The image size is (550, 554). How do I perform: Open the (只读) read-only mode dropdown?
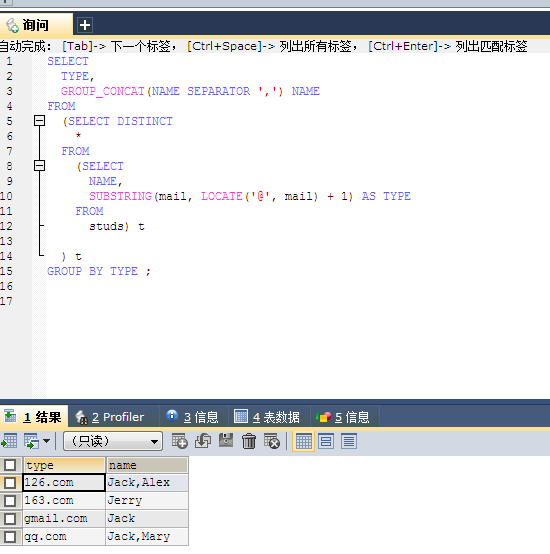pyautogui.click(x=113, y=441)
